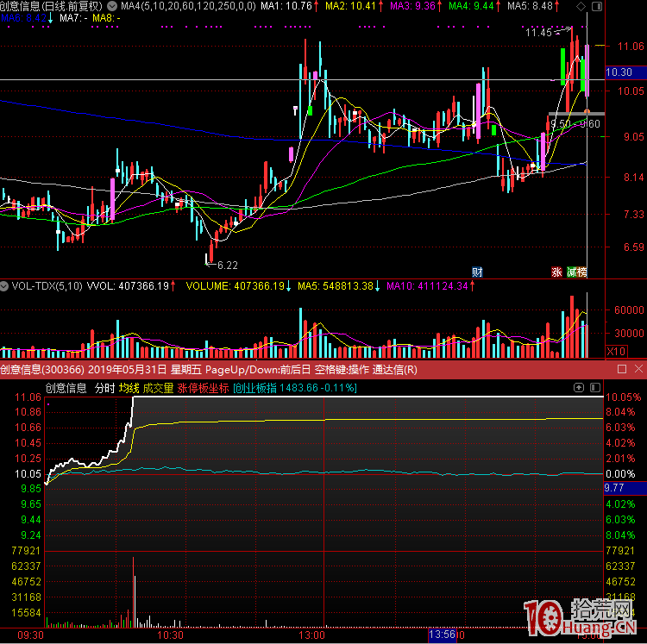647x644 pixels.
Task: Click the 09:30 time label
Action: 31,635
